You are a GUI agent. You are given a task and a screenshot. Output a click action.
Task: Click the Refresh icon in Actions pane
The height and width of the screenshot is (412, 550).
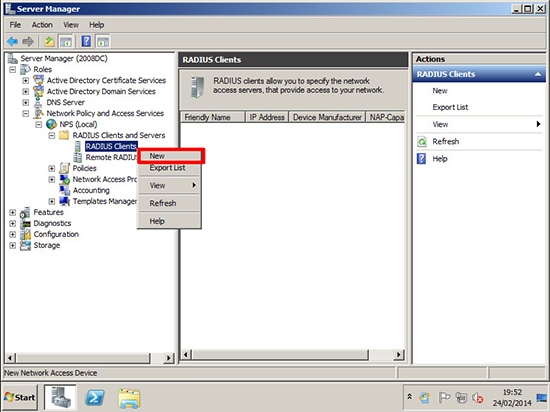point(422,142)
